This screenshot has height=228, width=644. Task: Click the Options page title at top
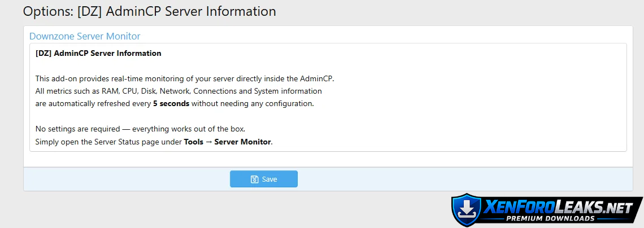pos(149,11)
